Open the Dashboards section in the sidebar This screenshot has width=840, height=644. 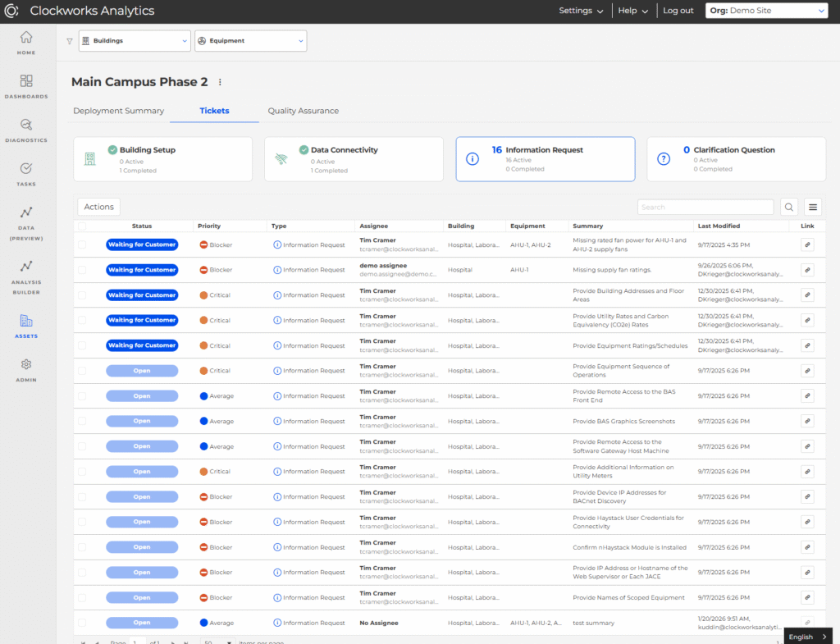click(25, 88)
